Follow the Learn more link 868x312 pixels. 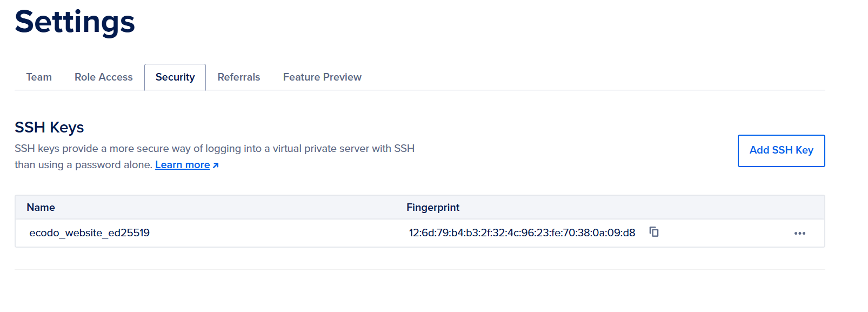[182, 165]
